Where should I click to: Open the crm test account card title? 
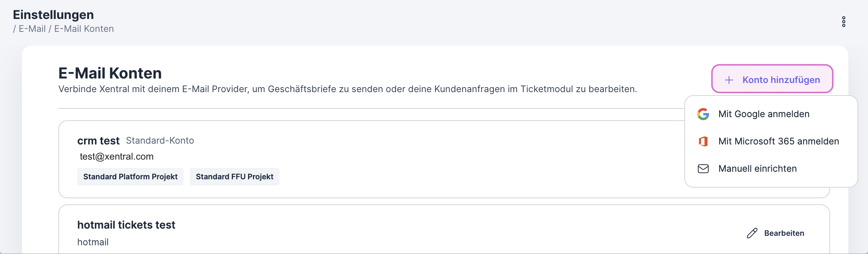pyautogui.click(x=98, y=141)
